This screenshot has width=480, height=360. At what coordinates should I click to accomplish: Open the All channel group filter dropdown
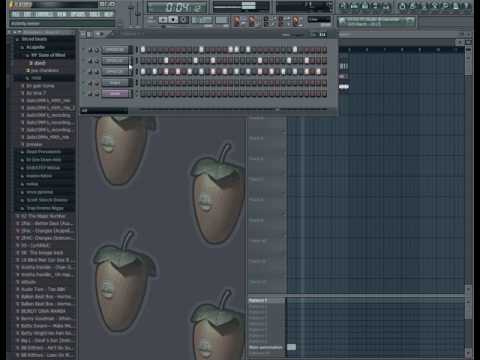(104, 111)
